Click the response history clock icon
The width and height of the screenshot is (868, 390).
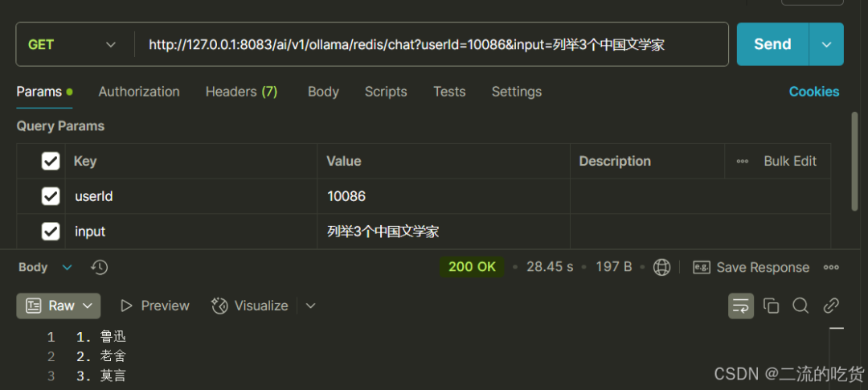[x=100, y=267]
